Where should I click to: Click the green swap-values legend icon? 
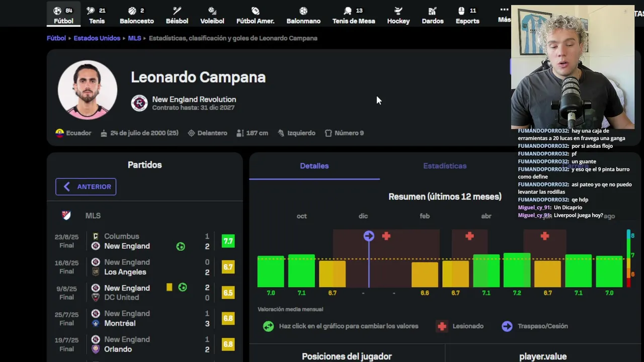(268, 326)
